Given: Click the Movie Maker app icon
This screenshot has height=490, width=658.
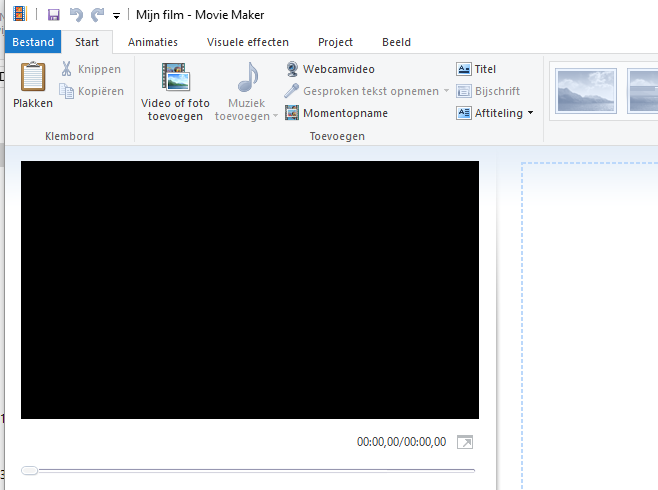Looking at the screenshot, I should click(x=19, y=15).
